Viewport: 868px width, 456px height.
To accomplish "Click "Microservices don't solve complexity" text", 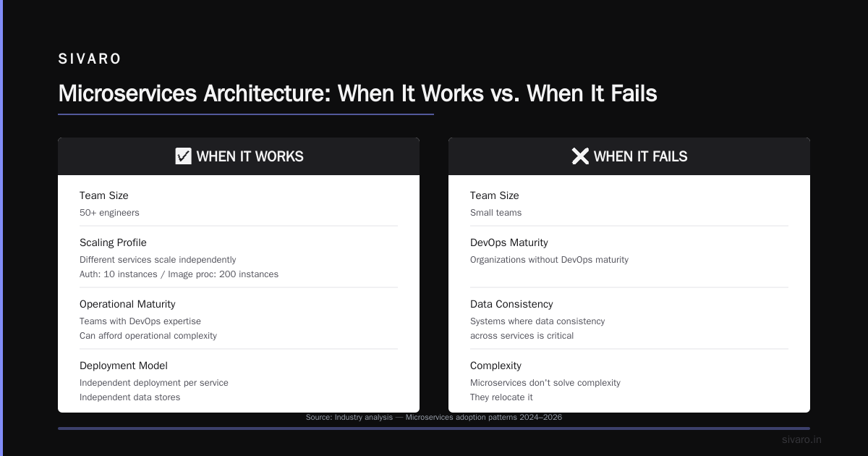I will [545, 383].
